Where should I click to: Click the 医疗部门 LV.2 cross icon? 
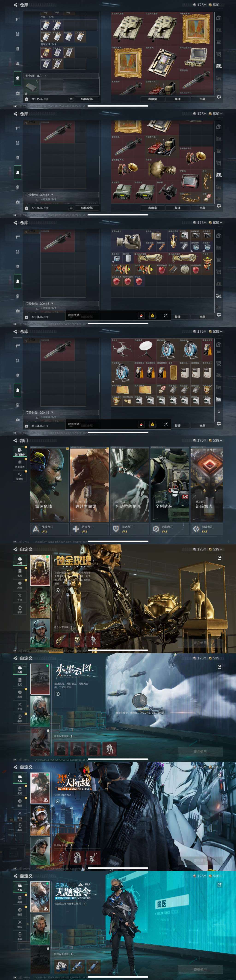tap(75, 529)
